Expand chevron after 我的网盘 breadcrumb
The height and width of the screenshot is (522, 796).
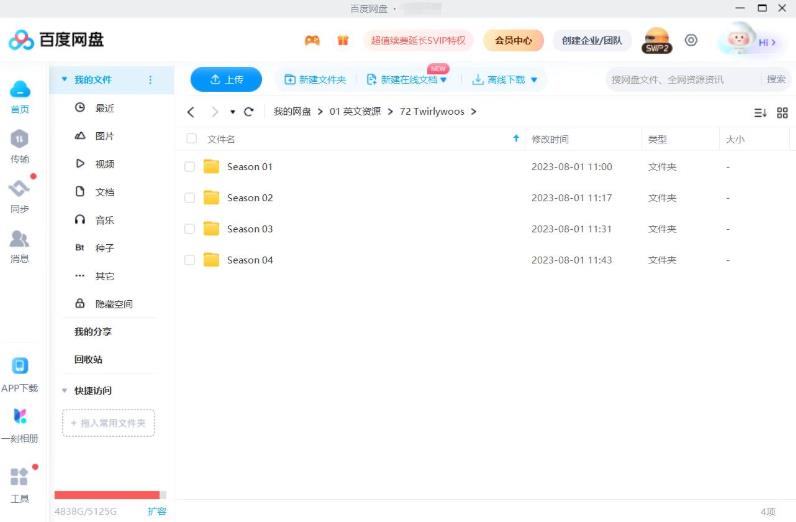point(320,112)
